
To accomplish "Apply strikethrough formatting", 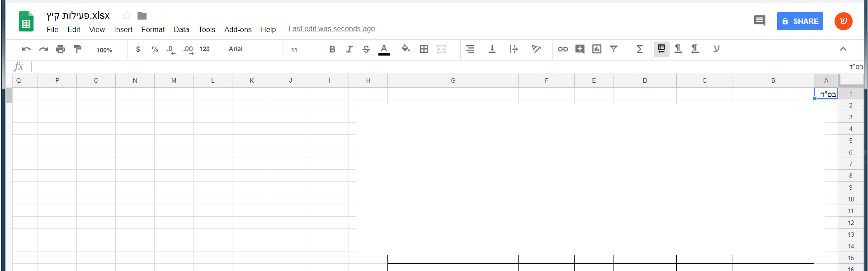I will [366, 49].
